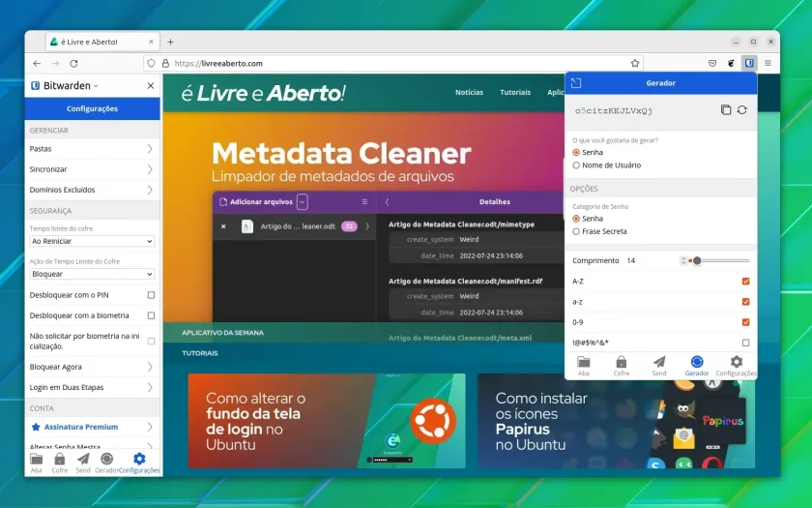Open the Send tab in the popup bottom bar

coord(658,366)
